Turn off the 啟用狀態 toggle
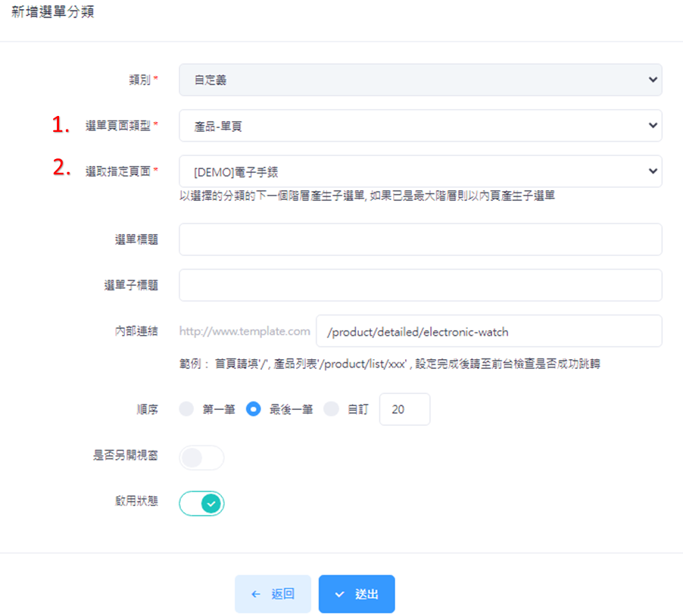Screen dimensions: 683x616 (201, 503)
